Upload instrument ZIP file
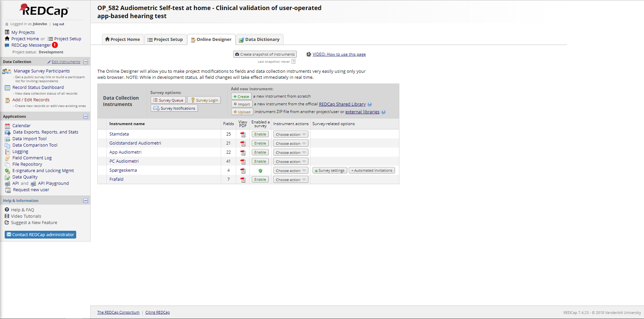 (242, 112)
